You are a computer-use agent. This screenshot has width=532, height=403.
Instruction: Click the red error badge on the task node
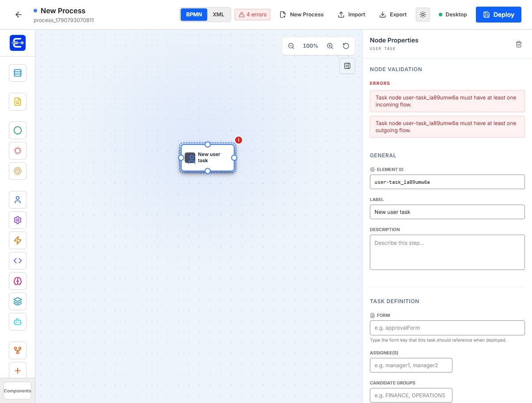(239, 140)
